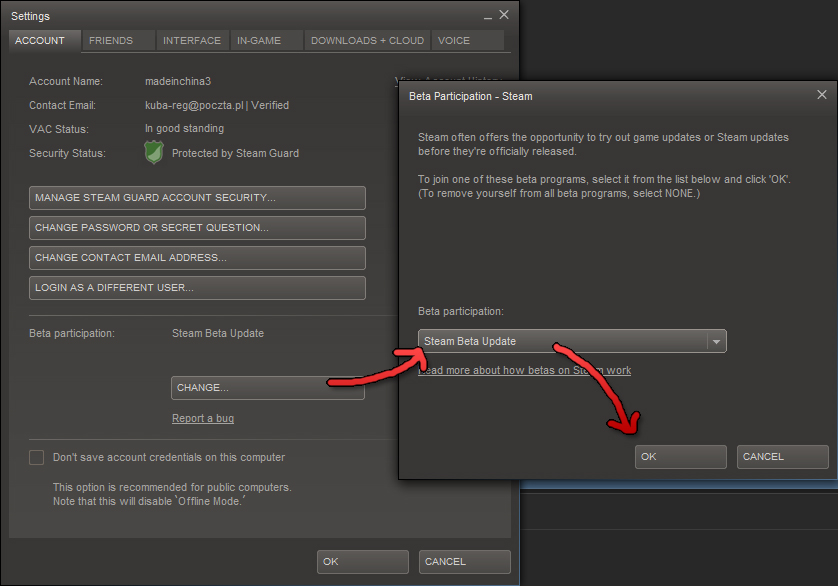Click the 'In good standing' VAC status
Image resolution: width=838 pixels, height=586 pixels.
(184, 128)
